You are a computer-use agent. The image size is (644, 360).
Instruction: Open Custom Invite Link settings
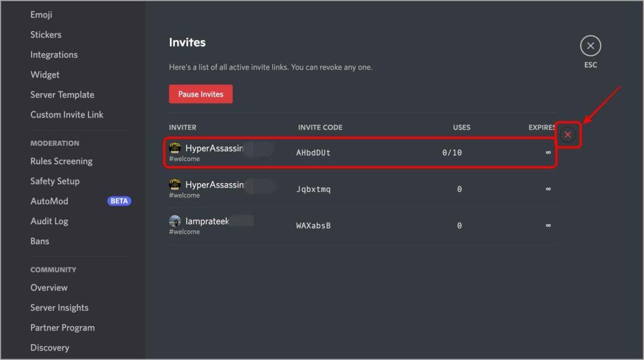[x=67, y=115]
